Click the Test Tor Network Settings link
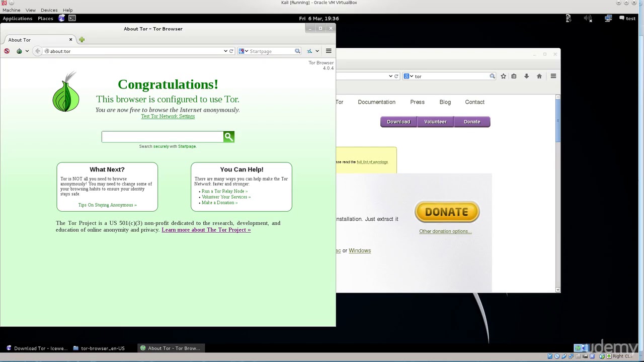The width and height of the screenshot is (644, 362). [x=168, y=116]
